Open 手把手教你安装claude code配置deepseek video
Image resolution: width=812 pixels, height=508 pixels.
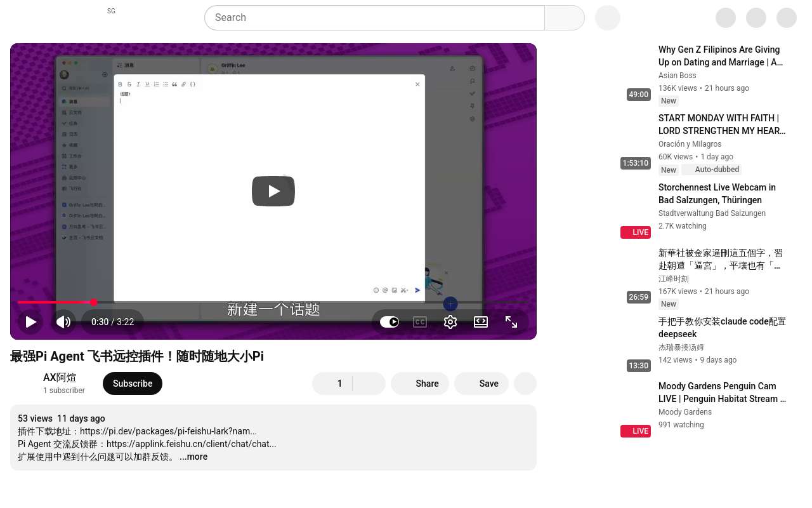coord(722,328)
